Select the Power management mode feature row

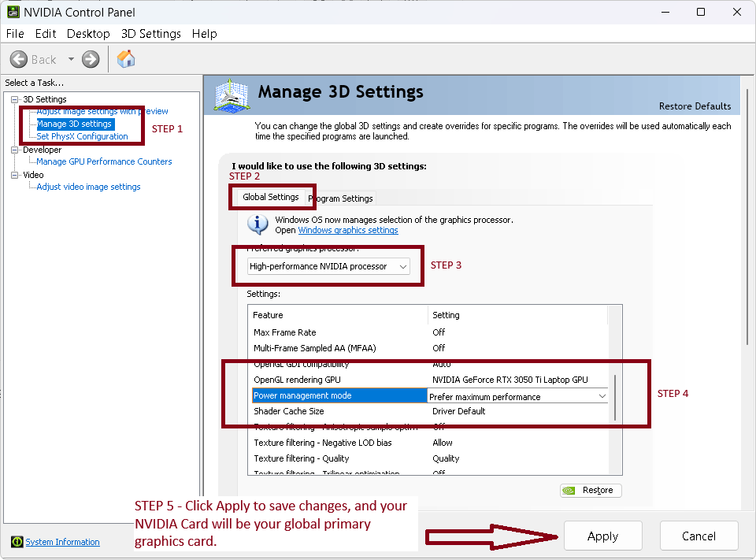click(340, 395)
